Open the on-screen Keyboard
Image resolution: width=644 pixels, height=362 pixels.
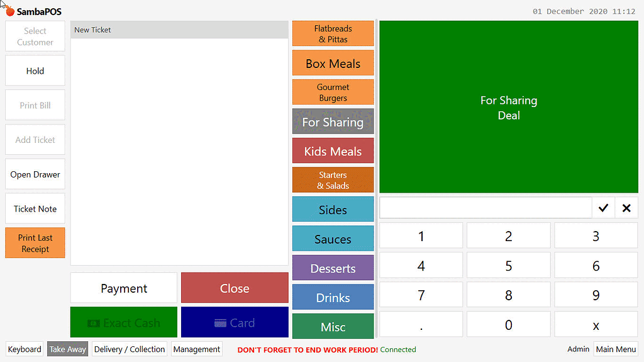[25, 349]
